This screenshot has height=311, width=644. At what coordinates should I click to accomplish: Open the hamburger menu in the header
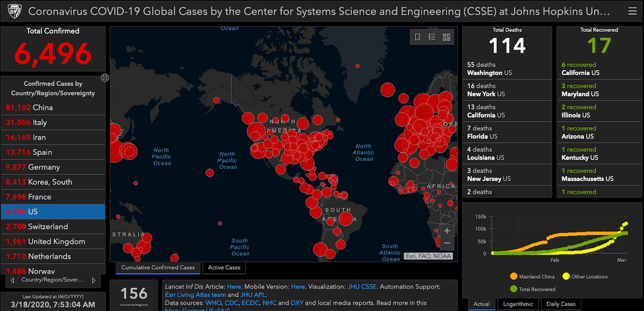(632, 11)
